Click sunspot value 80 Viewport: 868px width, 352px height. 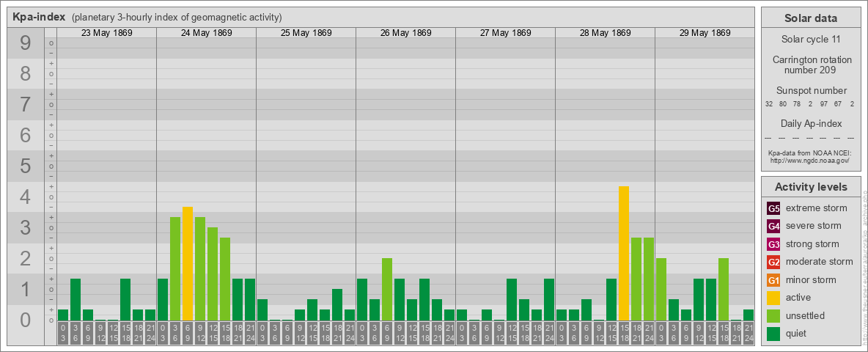click(783, 104)
